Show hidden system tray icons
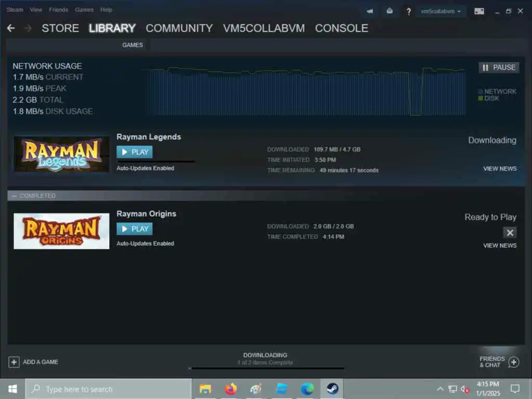 pos(440,389)
